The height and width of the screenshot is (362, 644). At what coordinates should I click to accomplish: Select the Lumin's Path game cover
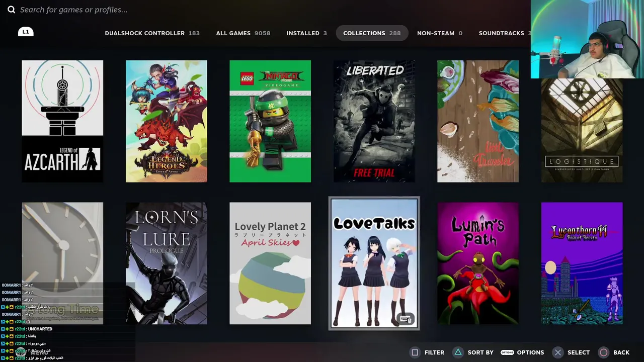tap(478, 263)
